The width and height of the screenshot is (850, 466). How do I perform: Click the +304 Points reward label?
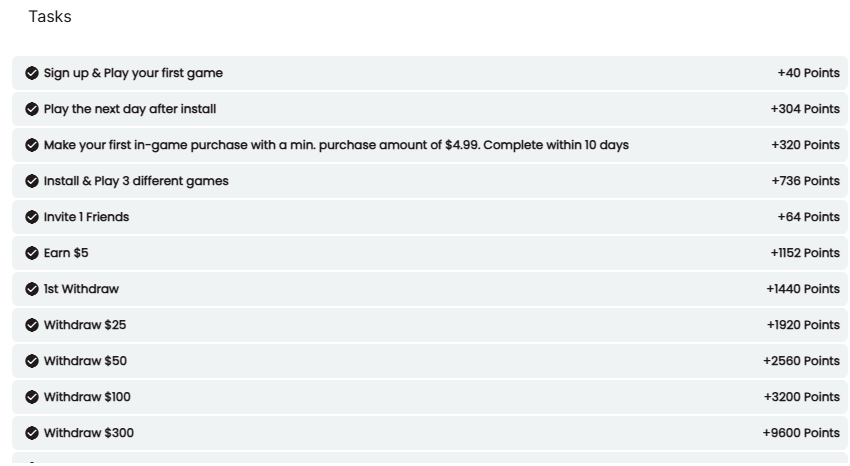coord(805,109)
